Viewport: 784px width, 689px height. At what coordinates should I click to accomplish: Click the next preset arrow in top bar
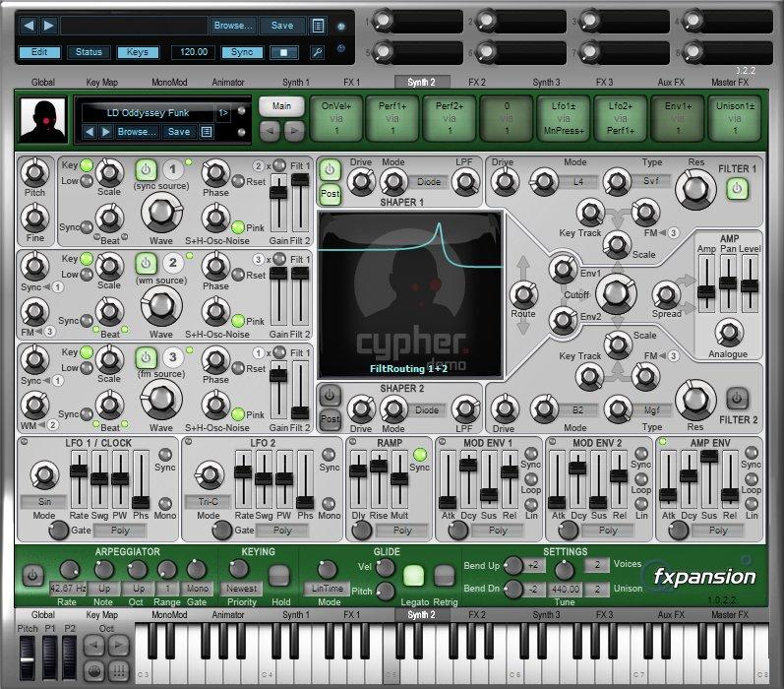[48, 25]
